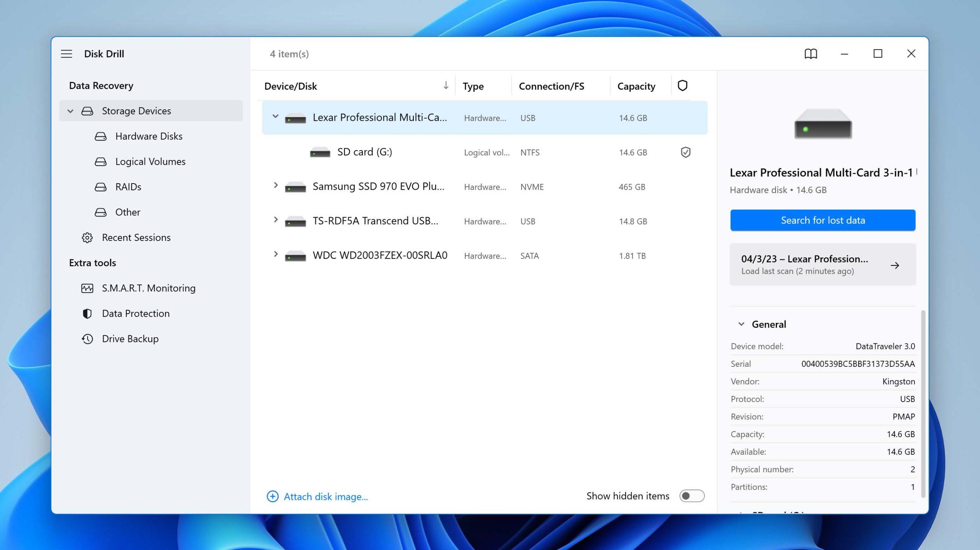The image size is (980, 550).
Task: Click the arrow icon on last scan card
Action: pyautogui.click(x=895, y=265)
